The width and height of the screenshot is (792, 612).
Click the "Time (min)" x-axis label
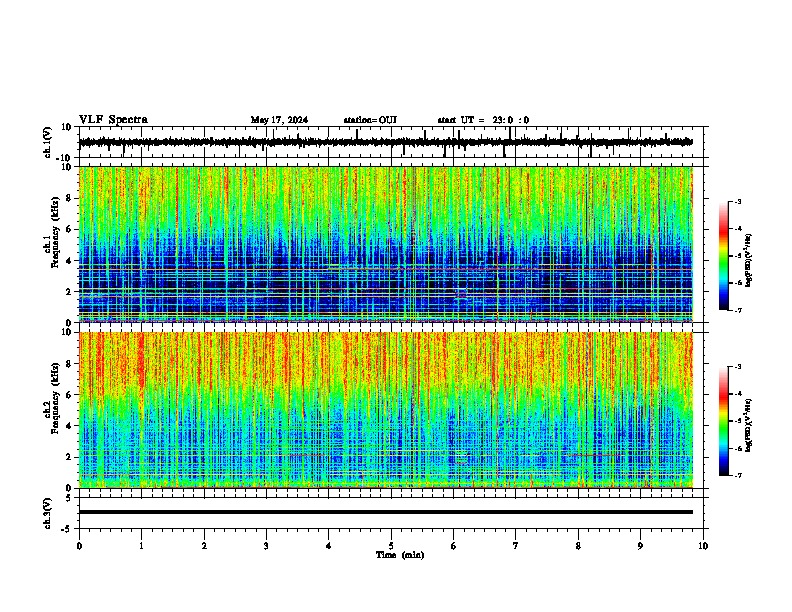click(x=400, y=555)
